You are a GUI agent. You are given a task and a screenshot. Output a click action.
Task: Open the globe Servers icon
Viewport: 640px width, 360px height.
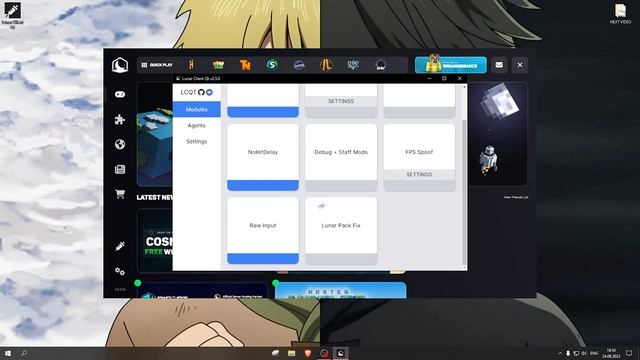pyautogui.click(x=120, y=144)
